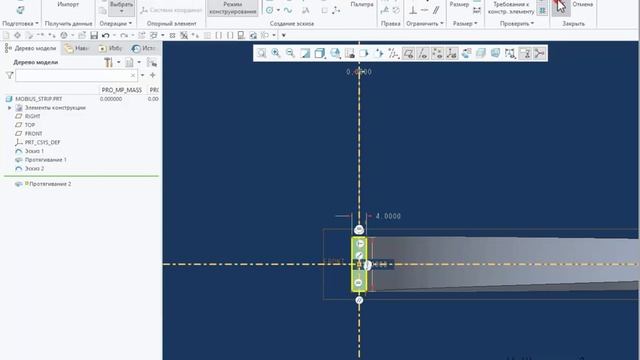Open the display style cube icon
The width and height of the screenshot is (640, 360).
(320, 53)
